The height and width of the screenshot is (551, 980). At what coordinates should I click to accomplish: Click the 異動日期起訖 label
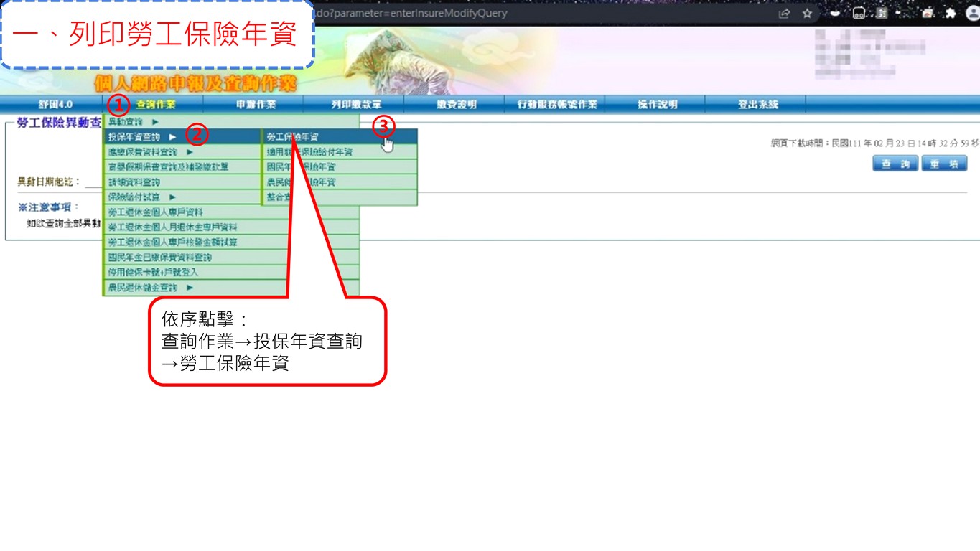tap(50, 182)
